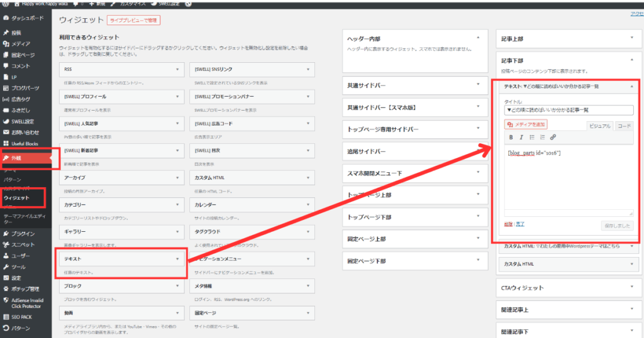Click the insert link icon in editor toolbar
This screenshot has height=338, width=644.
coord(553,137)
